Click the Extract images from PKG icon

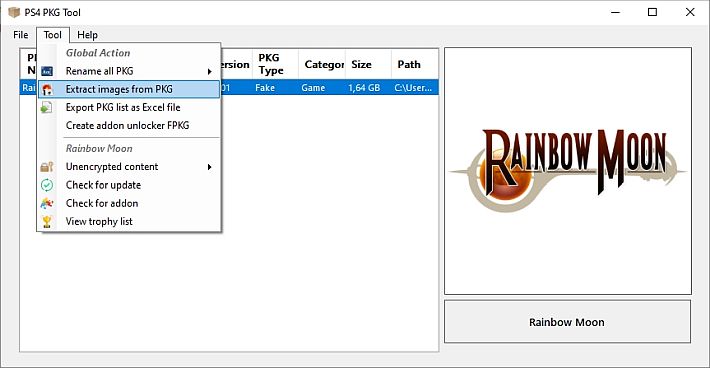47,89
